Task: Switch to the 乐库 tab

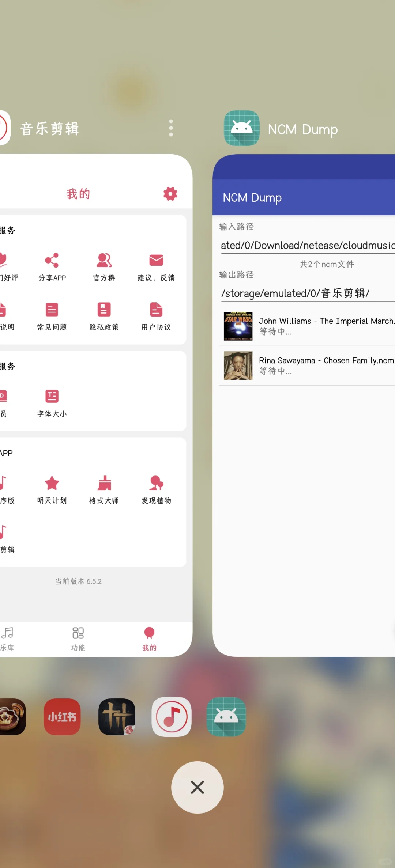Action: tap(7, 639)
